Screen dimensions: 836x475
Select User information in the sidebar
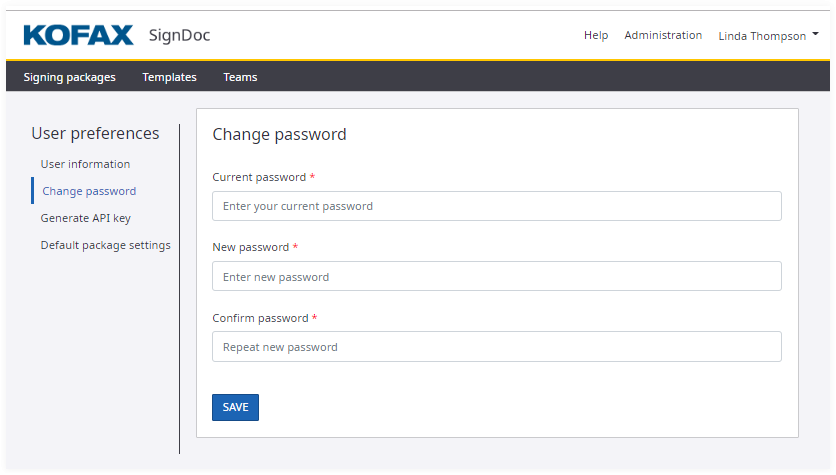pyautogui.click(x=85, y=164)
